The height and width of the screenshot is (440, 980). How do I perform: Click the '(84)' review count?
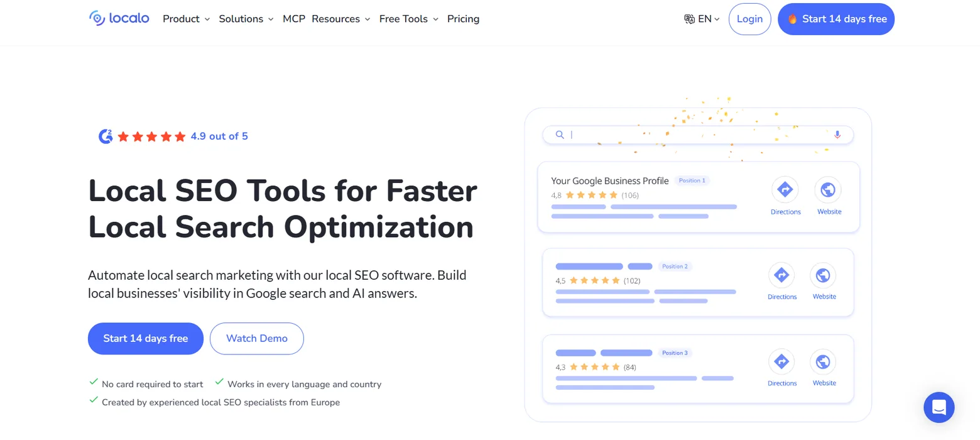630,367
